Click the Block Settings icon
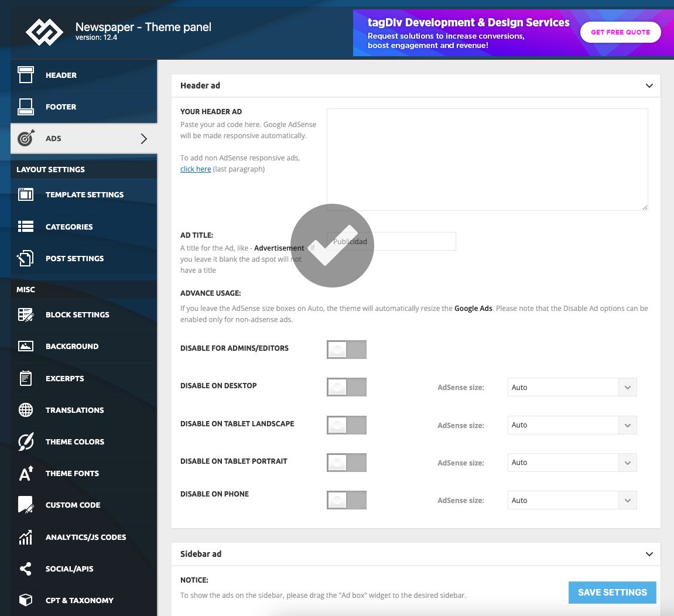Image resolution: width=674 pixels, height=616 pixels. point(26,314)
